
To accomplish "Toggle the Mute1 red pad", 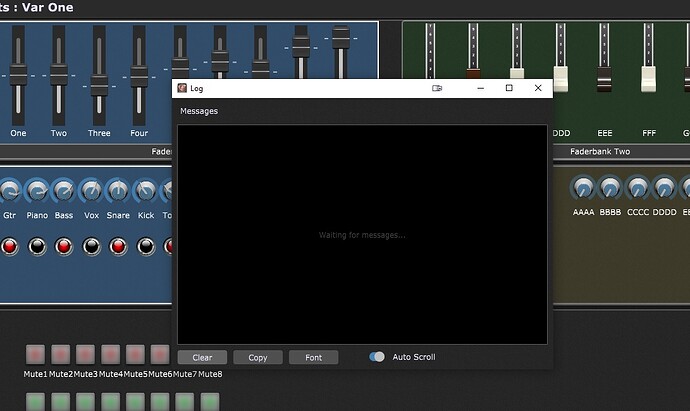I will [x=35, y=354].
